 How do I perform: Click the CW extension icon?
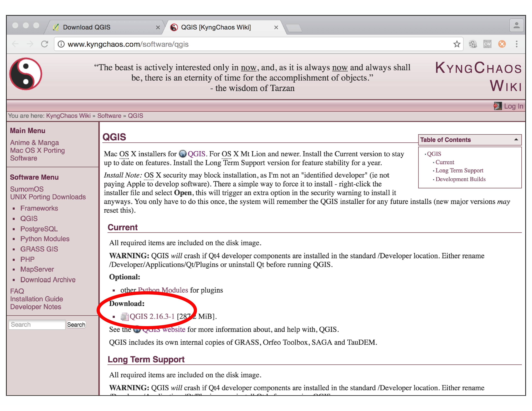pos(487,44)
